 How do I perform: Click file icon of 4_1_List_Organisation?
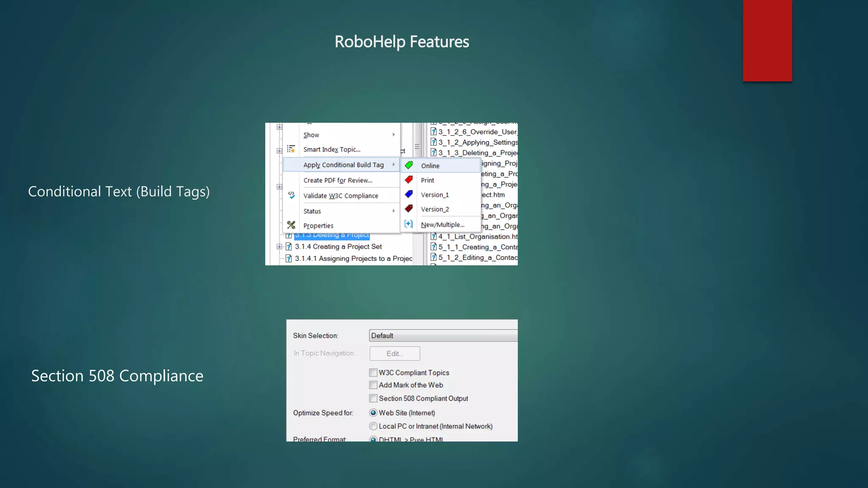[x=434, y=236]
